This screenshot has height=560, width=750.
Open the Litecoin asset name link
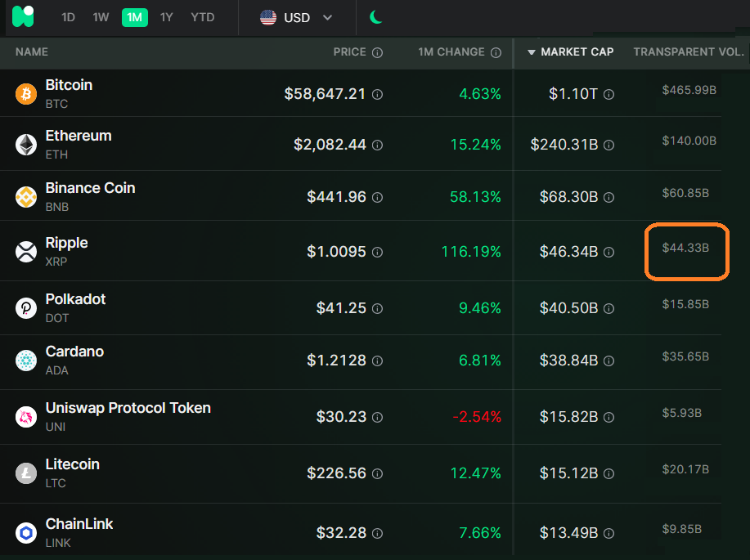(72, 464)
